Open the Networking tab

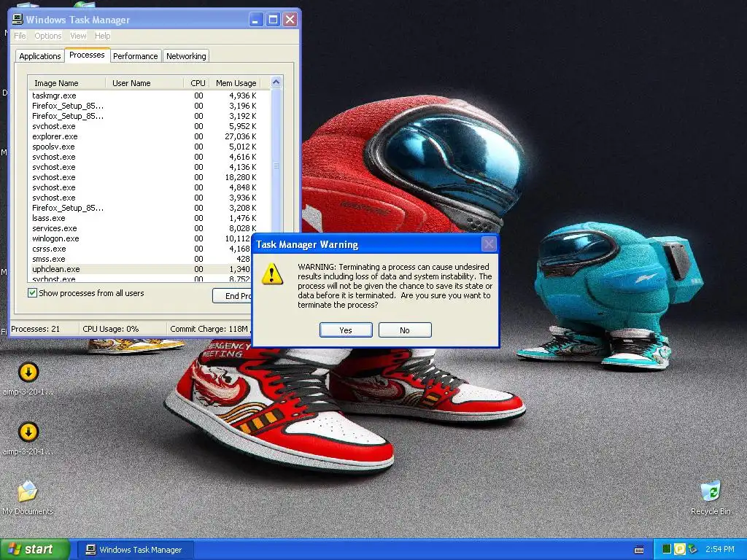click(x=186, y=55)
